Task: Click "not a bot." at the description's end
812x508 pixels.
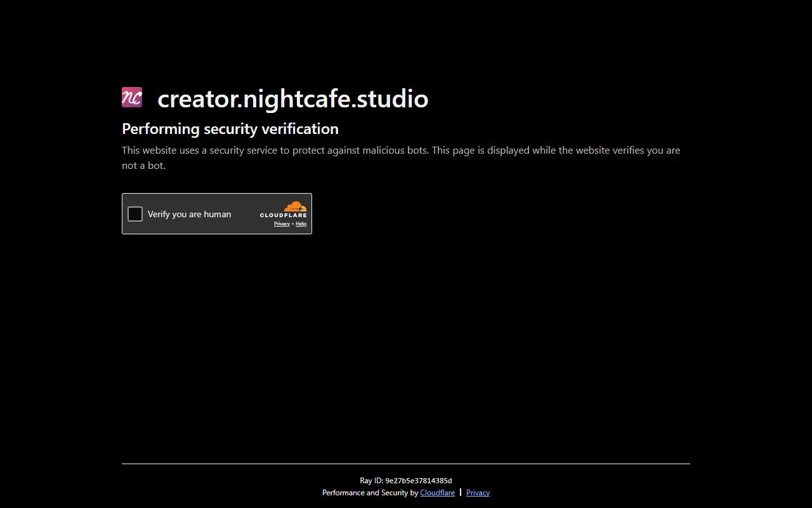Action: (x=143, y=166)
